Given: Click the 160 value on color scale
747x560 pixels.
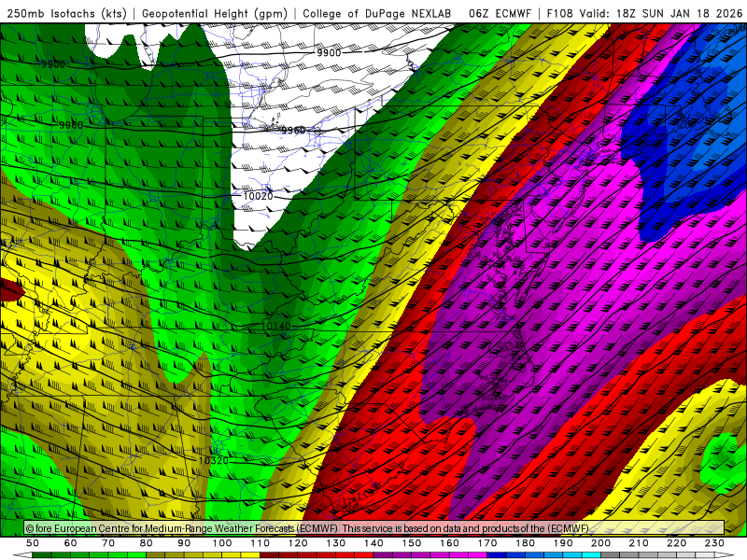Looking at the screenshot, I should point(449,543).
